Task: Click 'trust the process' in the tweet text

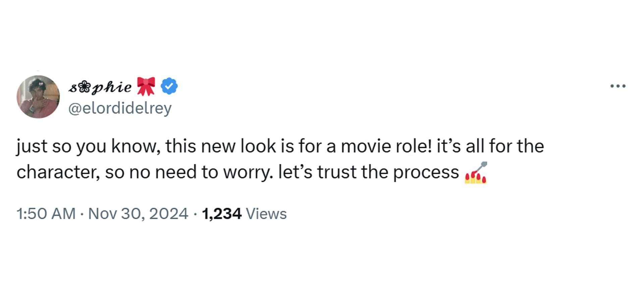Action: coord(388,172)
